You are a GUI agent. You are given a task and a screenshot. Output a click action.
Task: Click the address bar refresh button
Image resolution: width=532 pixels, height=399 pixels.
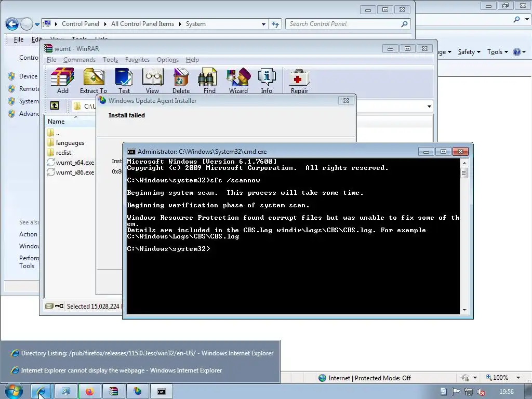click(275, 24)
